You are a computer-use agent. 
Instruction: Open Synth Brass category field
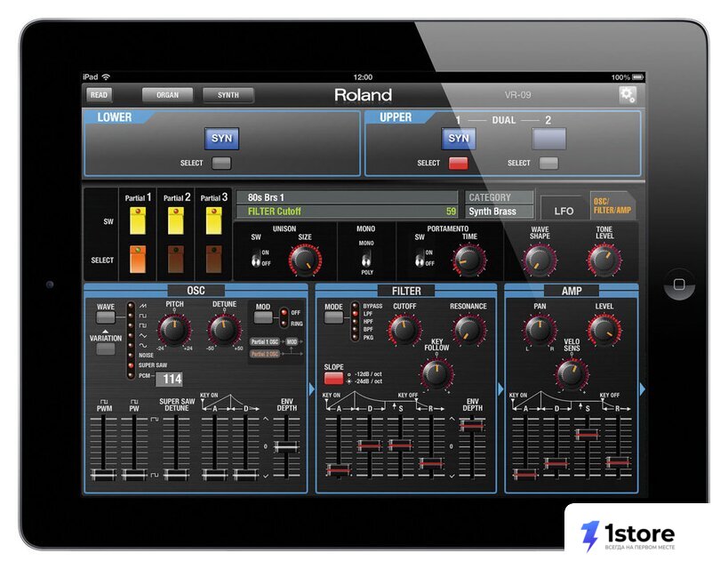(499, 212)
